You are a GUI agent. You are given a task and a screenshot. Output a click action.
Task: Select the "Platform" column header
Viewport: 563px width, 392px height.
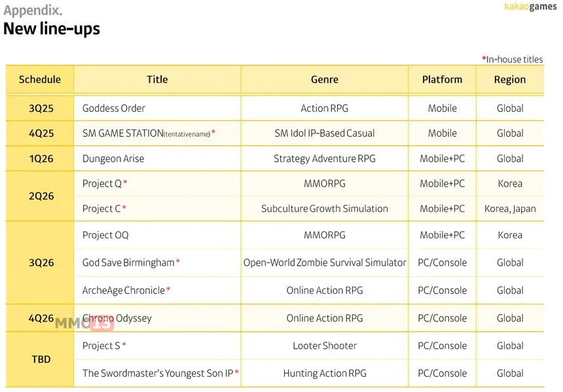(443, 79)
